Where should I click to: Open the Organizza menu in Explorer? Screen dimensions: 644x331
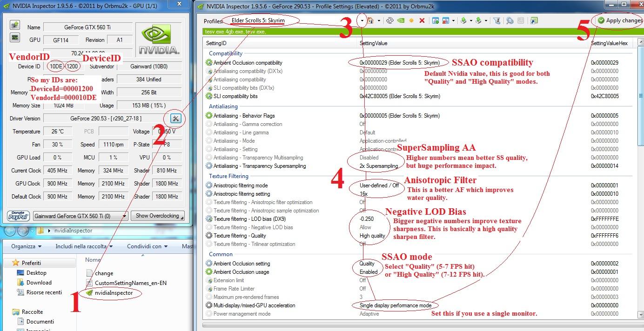tap(26, 246)
